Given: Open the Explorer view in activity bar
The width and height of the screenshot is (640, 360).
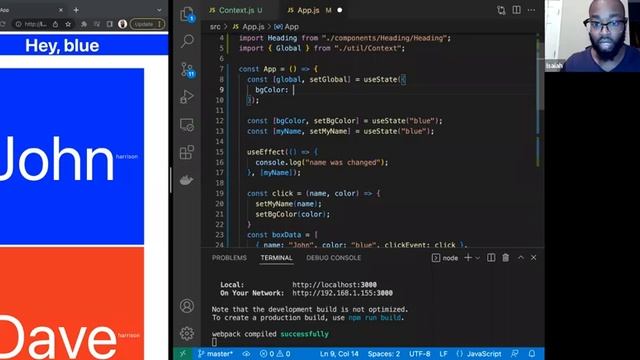Looking at the screenshot, I should click(187, 14).
